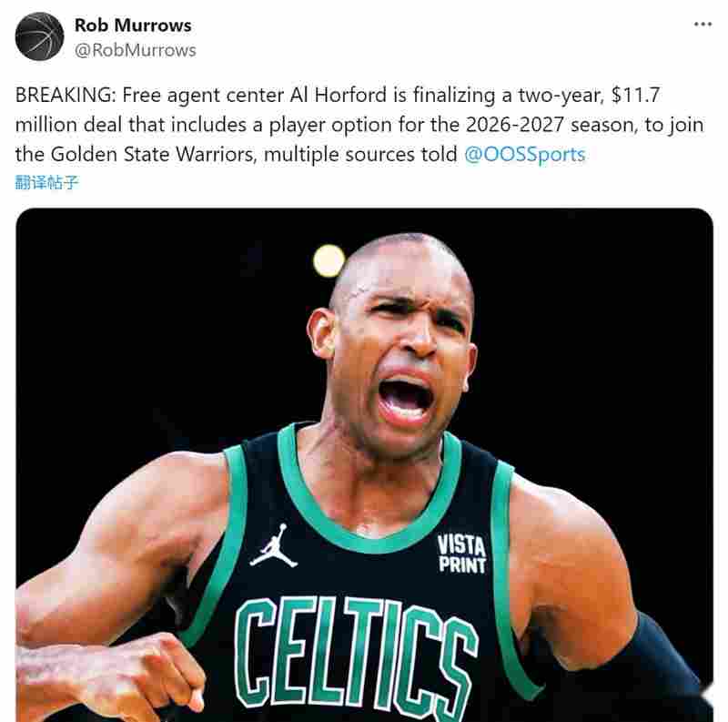The height and width of the screenshot is (722, 728).
Task: Open the @RobMurrows handle link
Action: [135, 50]
